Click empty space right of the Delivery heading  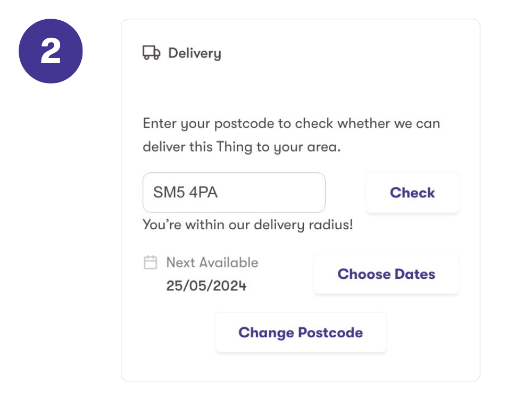[346, 53]
